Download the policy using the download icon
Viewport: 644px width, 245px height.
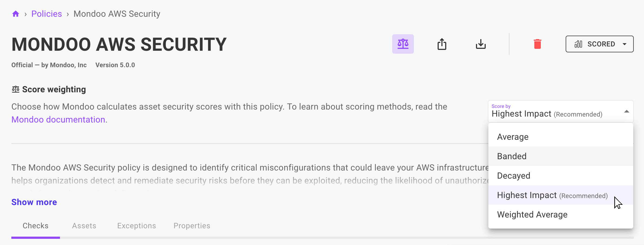coord(481,44)
